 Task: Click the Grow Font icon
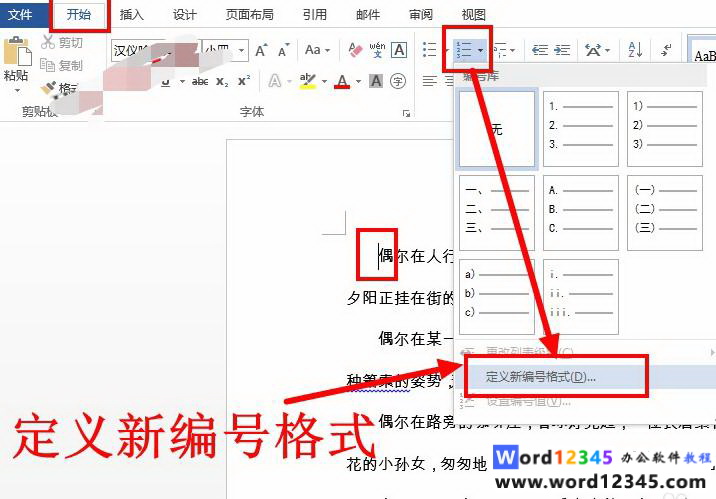pos(260,50)
